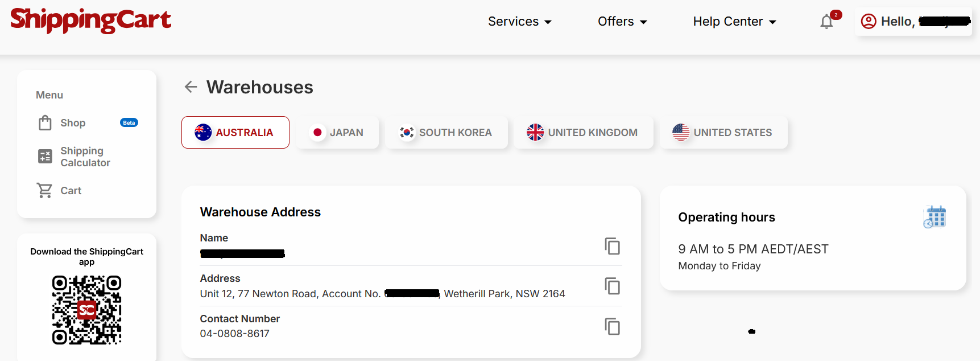Select the SOUTH KOREA warehouse
This screenshot has height=361, width=980.
click(x=446, y=132)
